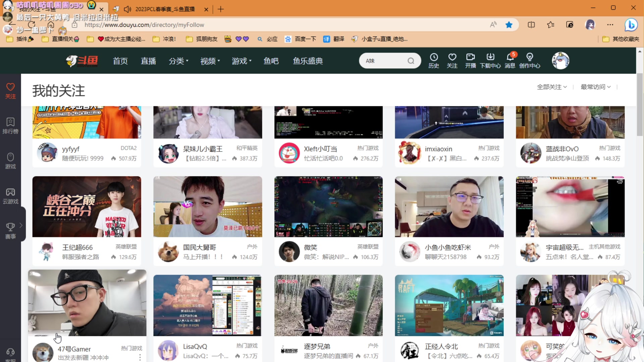Click the search magnifier in the search bar
Viewport: 644px width, 362px height.
coord(411,61)
